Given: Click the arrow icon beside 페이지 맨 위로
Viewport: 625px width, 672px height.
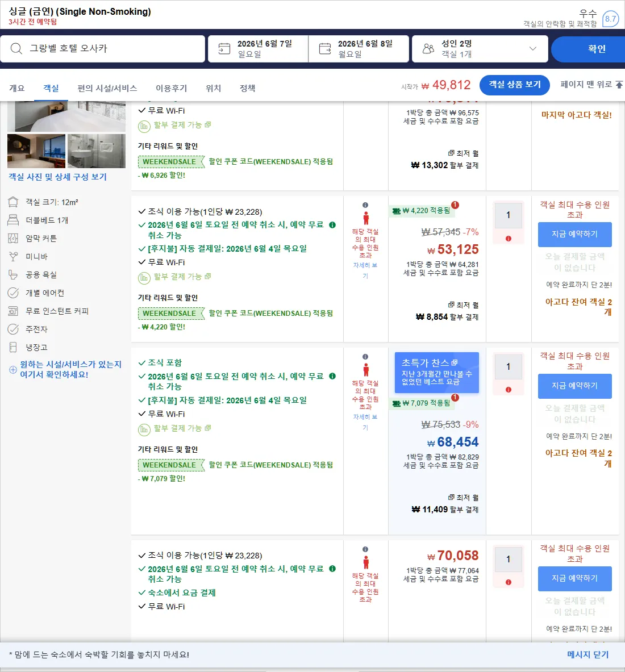Looking at the screenshot, I should coord(619,85).
